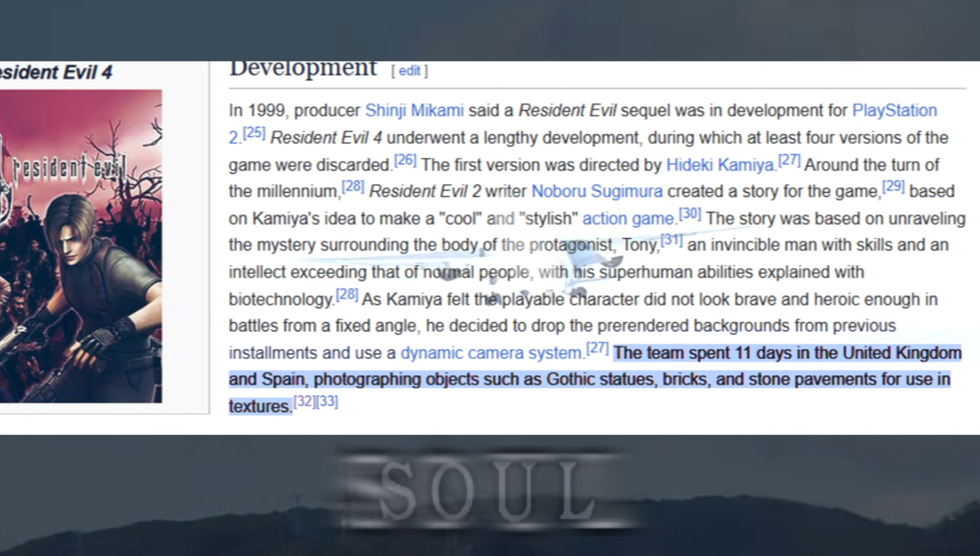Visit the Noboru Sugimura link
Viewport: 980px width, 556px height.
tap(597, 191)
